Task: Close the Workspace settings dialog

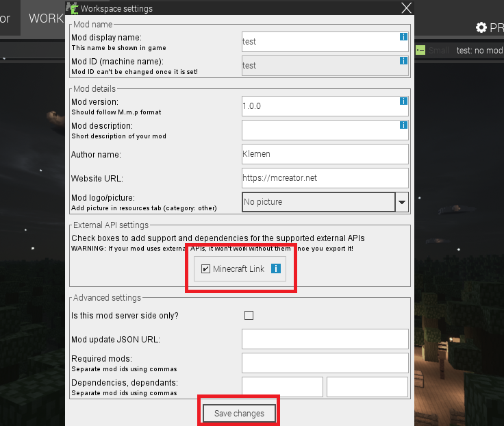Action: (406, 8)
